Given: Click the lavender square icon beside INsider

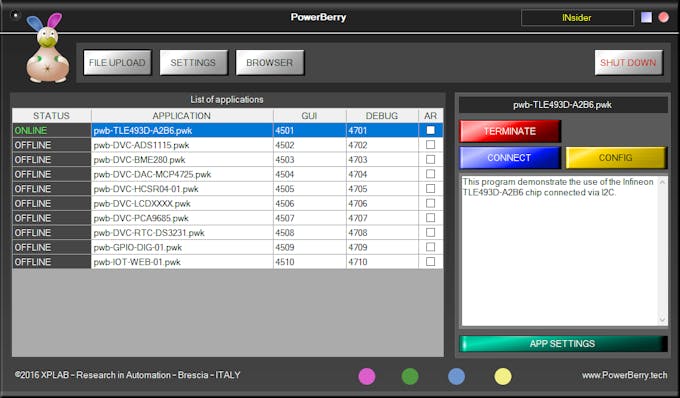Looking at the screenshot, I should pyautogui.click(x=646, y=17).
